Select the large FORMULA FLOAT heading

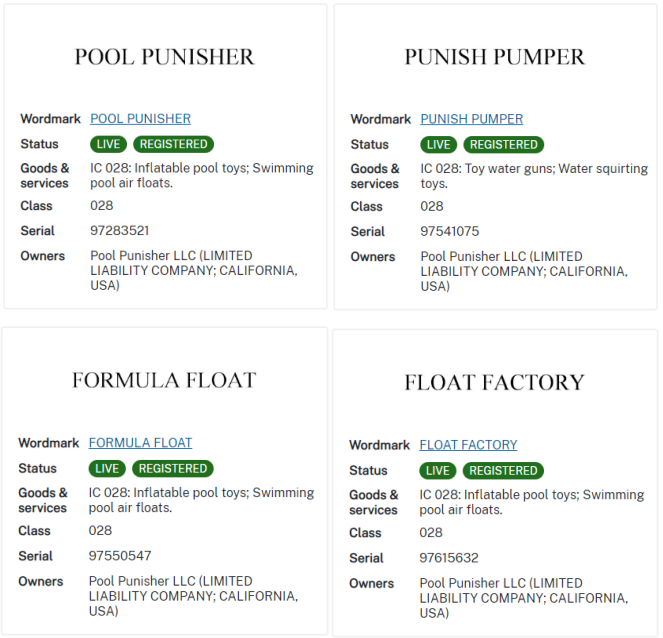164,380
